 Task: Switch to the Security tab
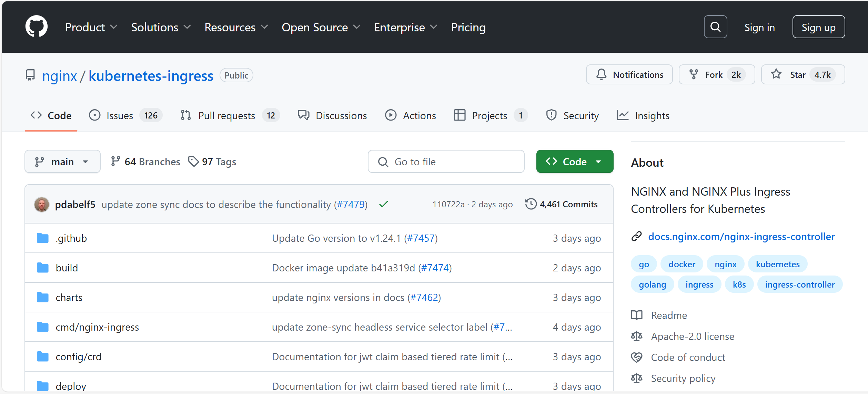tap(572, 115)
